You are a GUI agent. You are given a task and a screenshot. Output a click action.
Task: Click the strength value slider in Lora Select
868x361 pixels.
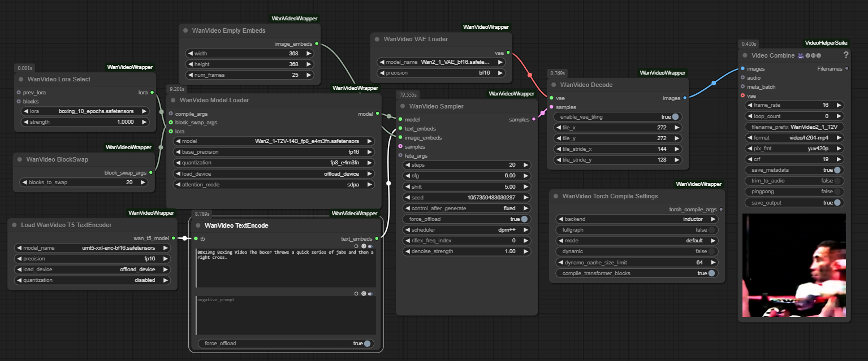coord(85,122)
